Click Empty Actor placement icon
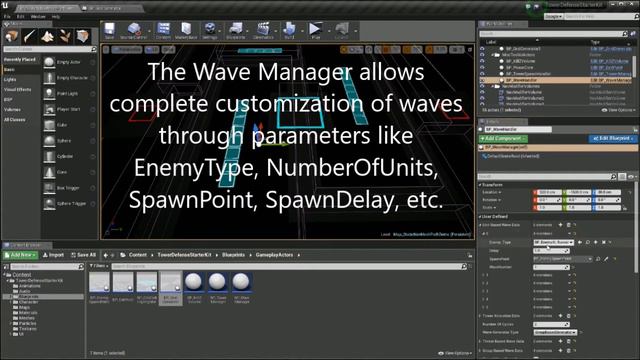The image size is (640, 360). point(49,62)
